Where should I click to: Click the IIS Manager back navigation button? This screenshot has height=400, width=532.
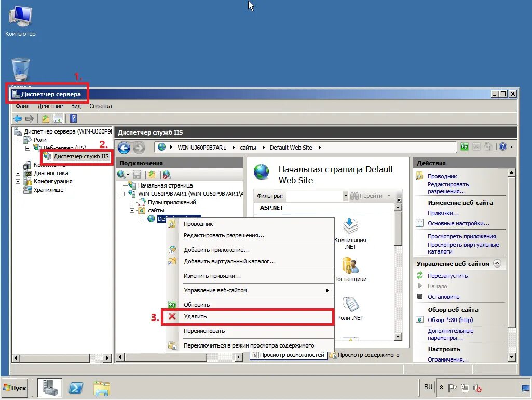point(124,148)
